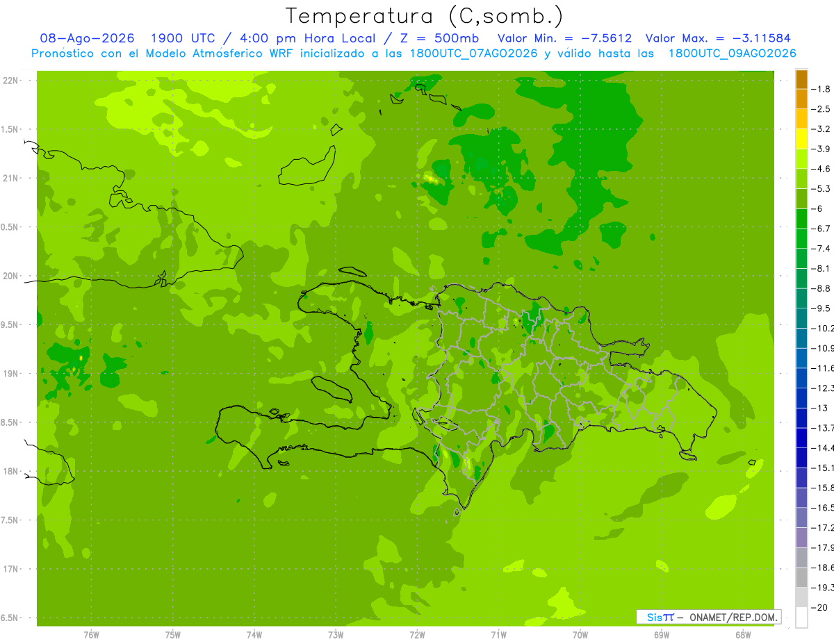Viewport: 834px width, 644px height.
Task: Click the white swatch below -20
Action: tap(801, 618)
